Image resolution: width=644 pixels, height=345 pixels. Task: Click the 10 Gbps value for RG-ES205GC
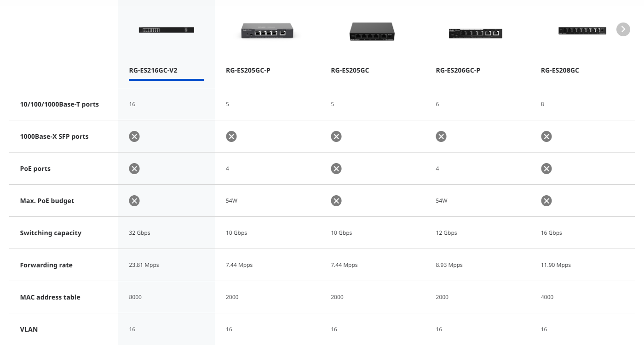coord(341,233)
